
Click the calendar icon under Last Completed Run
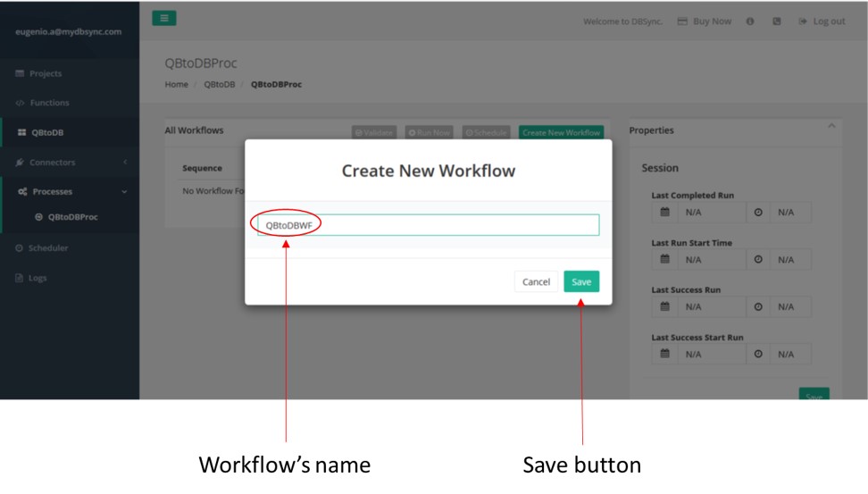[x=664, y=213]
